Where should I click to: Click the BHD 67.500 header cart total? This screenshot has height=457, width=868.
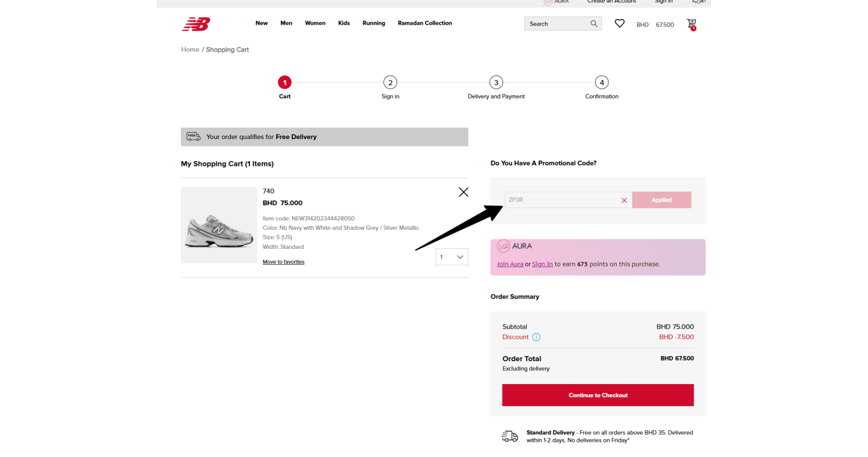(655, 25)
